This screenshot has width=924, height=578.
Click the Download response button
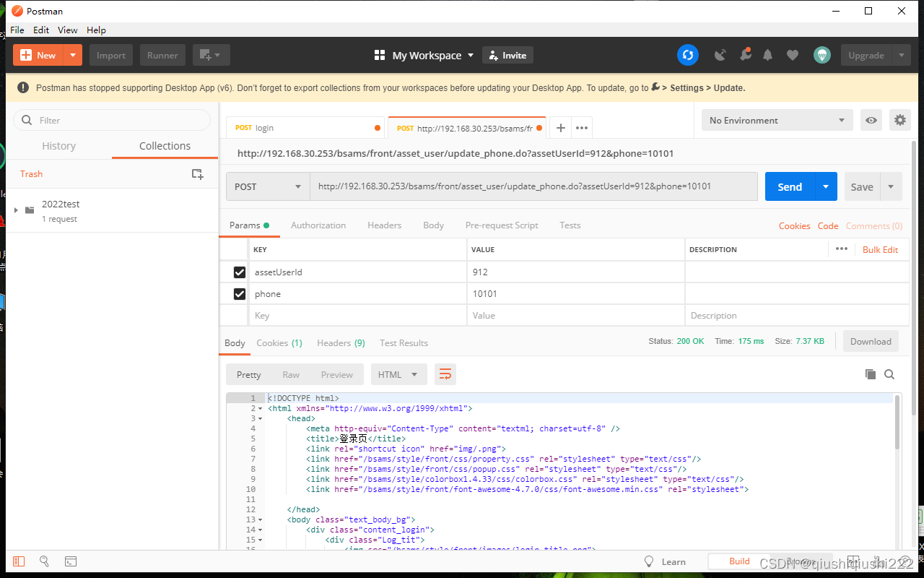tap(871, 342)
